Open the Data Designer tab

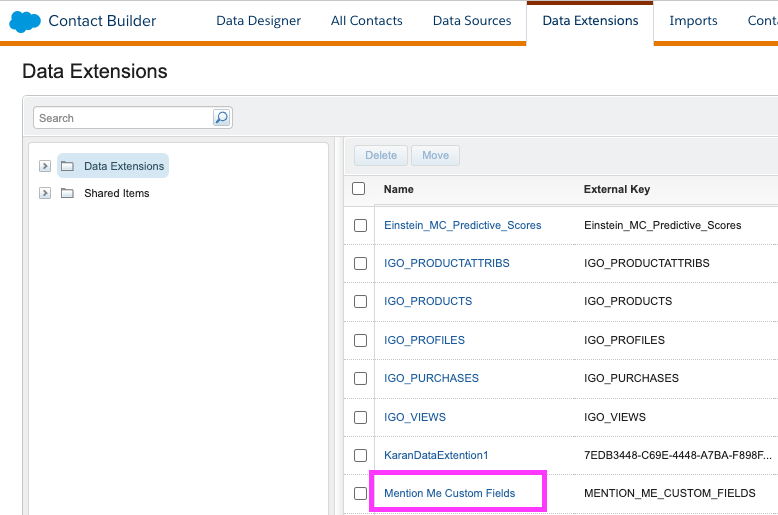(259, 21)
